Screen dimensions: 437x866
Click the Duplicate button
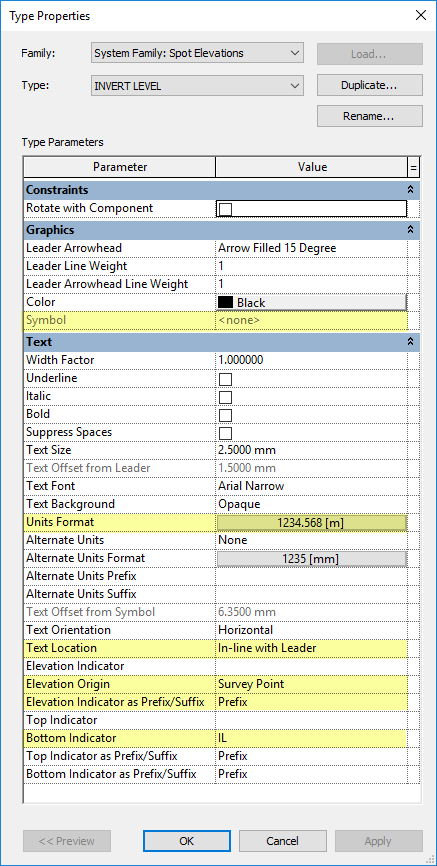tap(370, 85)
